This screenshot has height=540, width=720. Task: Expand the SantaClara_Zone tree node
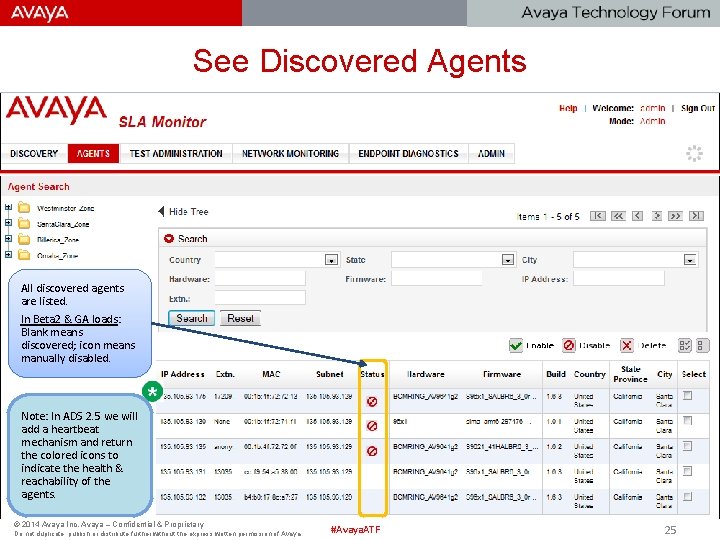pyautogui.click(x=8, y=223)
